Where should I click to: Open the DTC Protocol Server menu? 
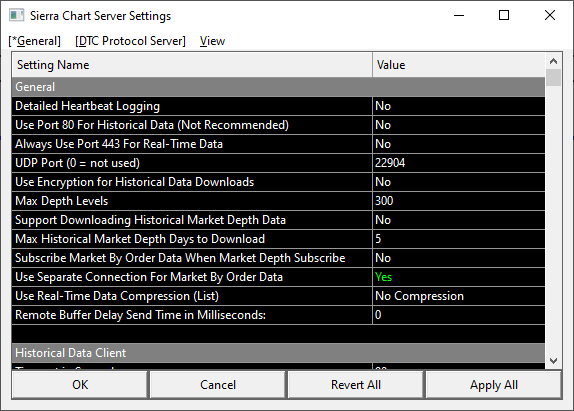(x=130, y=41)
